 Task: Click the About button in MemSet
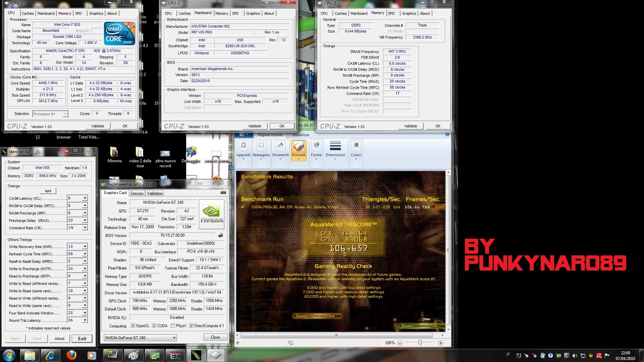click(60, 339)
